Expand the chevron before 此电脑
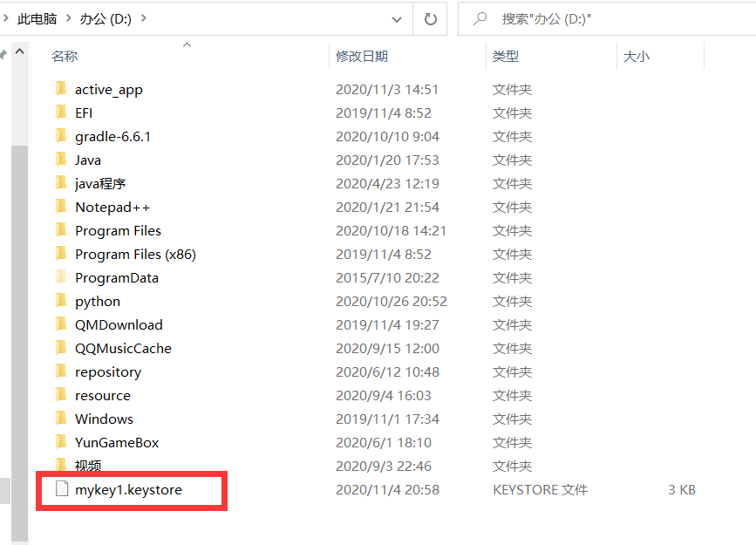This screenshot has width=756, height=545. pos(5,18)
